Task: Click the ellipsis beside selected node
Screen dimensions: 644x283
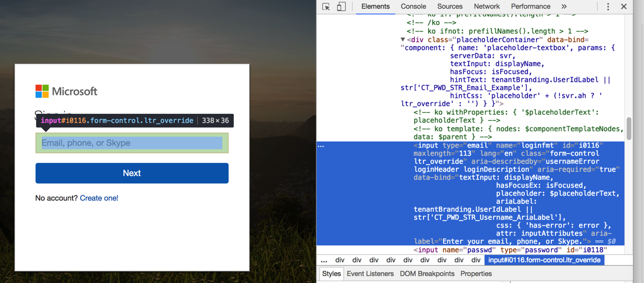Action: point(321,146)
